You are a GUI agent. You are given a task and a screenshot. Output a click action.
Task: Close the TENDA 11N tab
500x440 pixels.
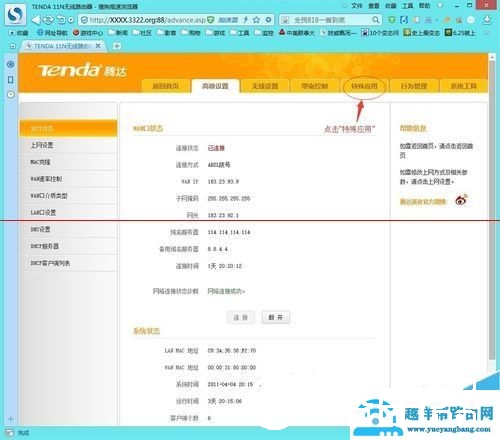click(x=98, y=46)
